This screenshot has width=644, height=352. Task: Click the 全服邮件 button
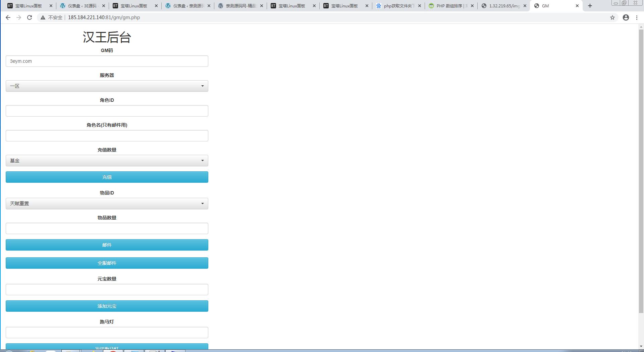(107, 263)
